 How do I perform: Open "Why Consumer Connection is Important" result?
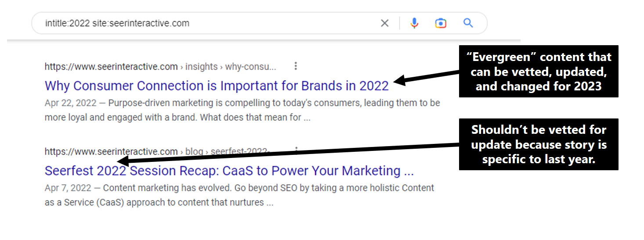tap(217, 86)
